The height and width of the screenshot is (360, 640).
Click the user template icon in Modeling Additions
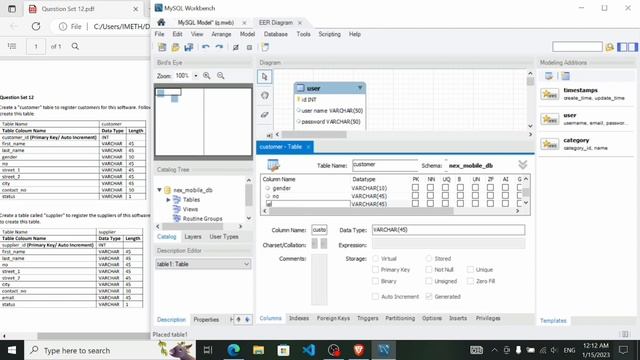pos(550,119)
